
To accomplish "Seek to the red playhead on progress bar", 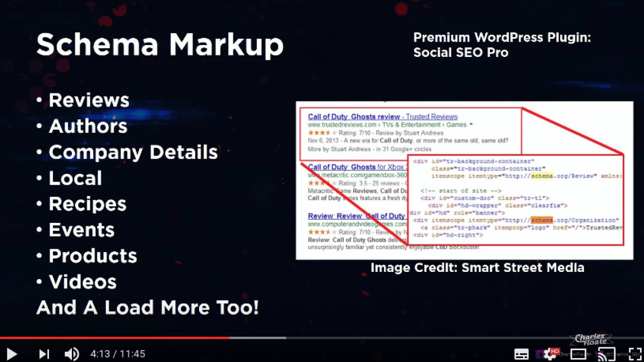I will [x=229, y=338].
